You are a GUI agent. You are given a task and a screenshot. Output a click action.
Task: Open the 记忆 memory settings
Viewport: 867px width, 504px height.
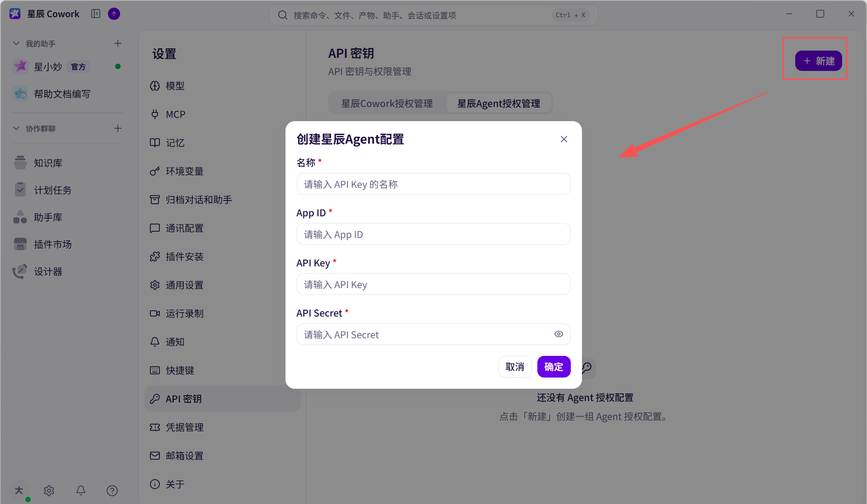221,143
